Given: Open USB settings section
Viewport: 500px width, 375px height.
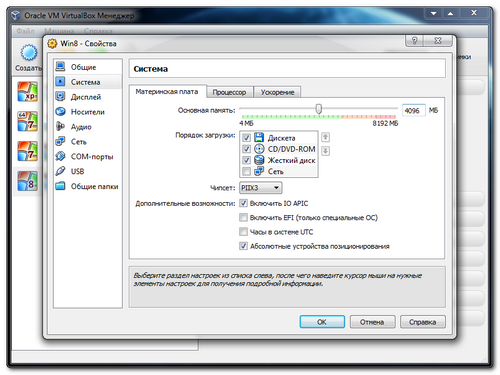Looking at the screenshot, I should [78, 171].
